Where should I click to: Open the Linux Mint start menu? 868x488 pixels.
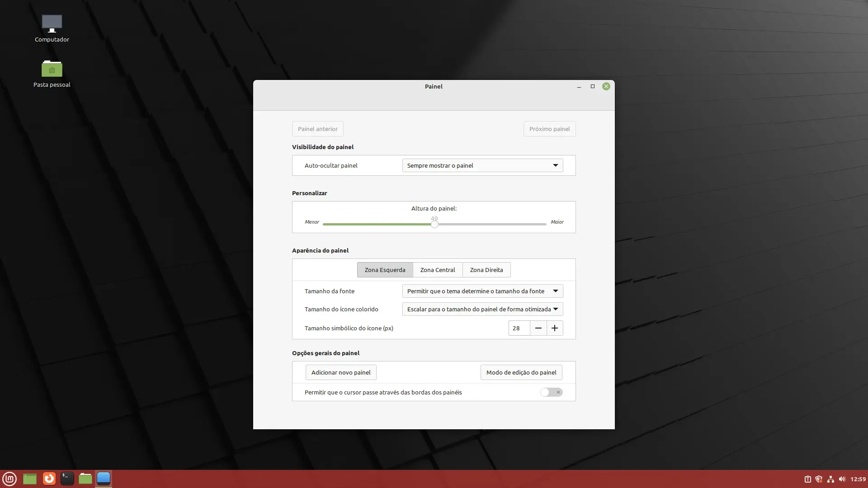pyautogui.click(x=9, y=479)
